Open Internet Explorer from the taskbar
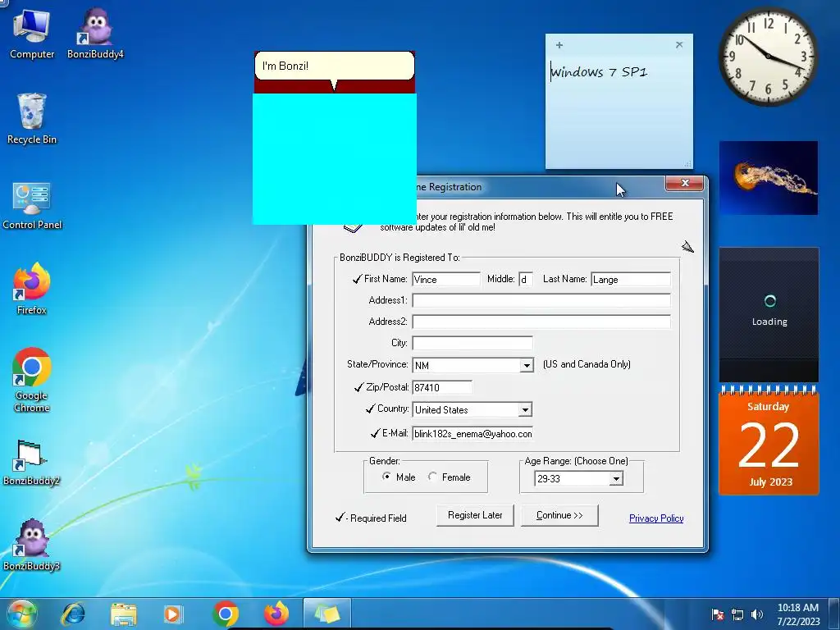 73,614
